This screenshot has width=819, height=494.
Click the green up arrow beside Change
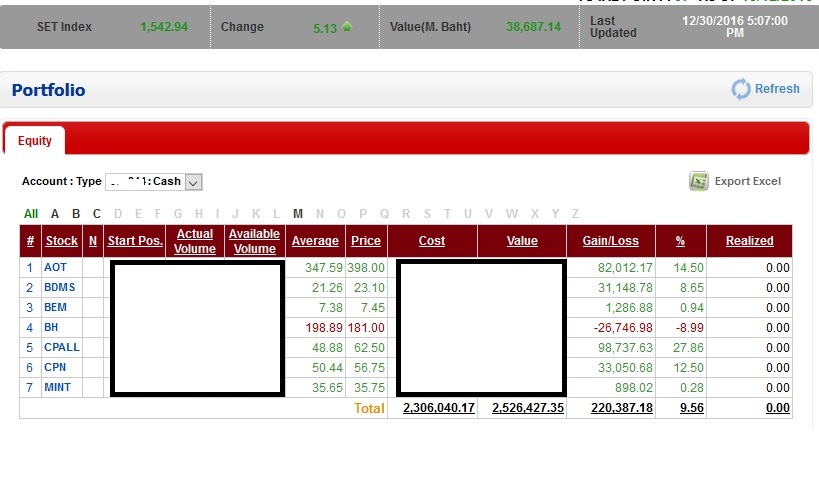347,27
